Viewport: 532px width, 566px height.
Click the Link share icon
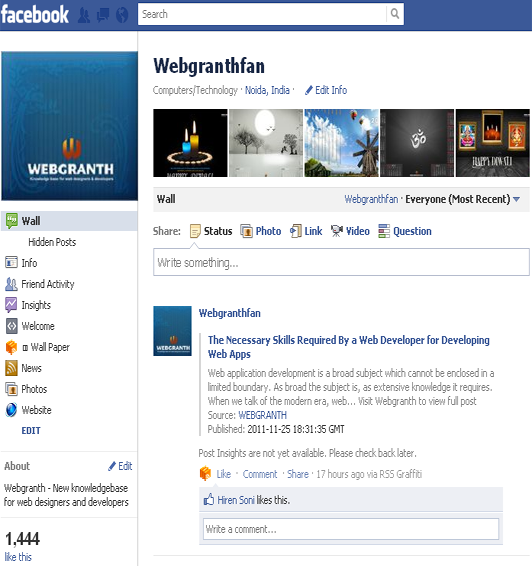296,231
